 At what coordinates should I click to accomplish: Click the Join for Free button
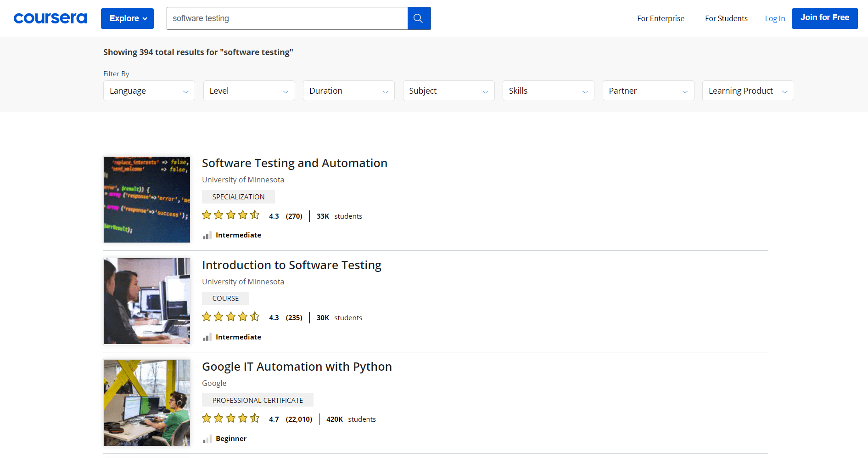[x=825, y=18]
